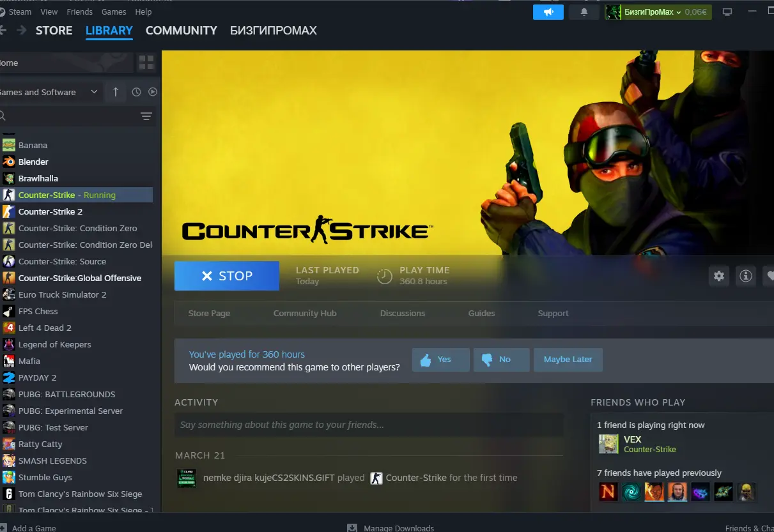Viewport: 774px width, 532px height.
Task: Select Counter-Strike 2 in the library
Action: pos(77,211)
